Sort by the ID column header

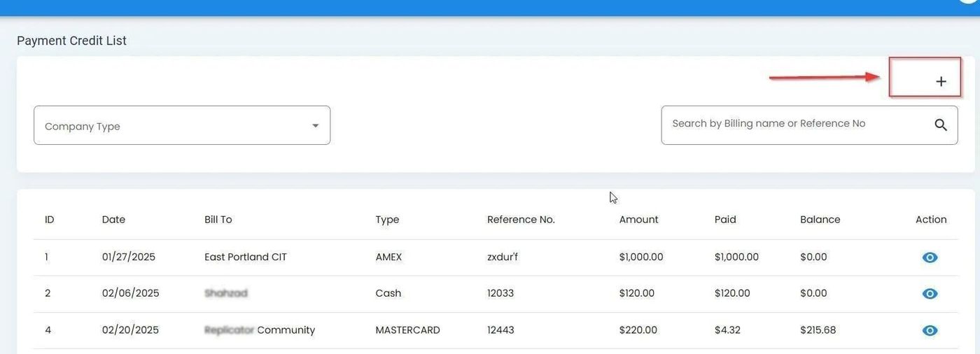49,220
